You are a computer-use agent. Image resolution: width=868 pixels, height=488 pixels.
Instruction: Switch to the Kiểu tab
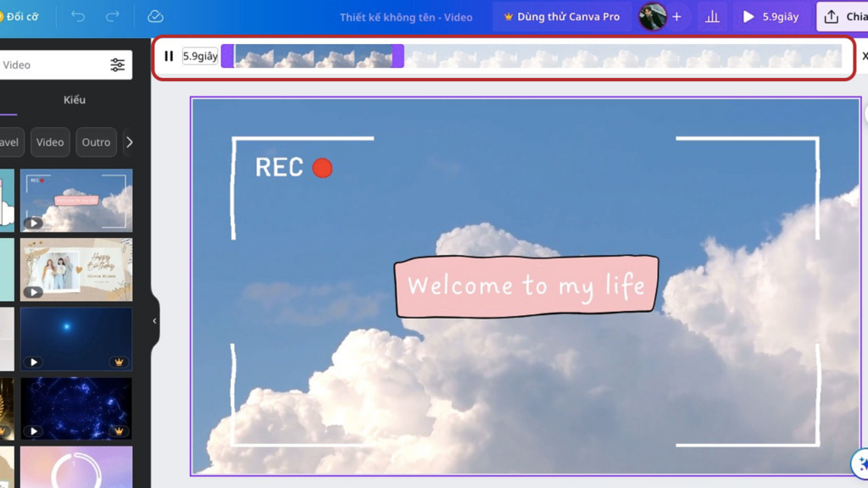75,100
